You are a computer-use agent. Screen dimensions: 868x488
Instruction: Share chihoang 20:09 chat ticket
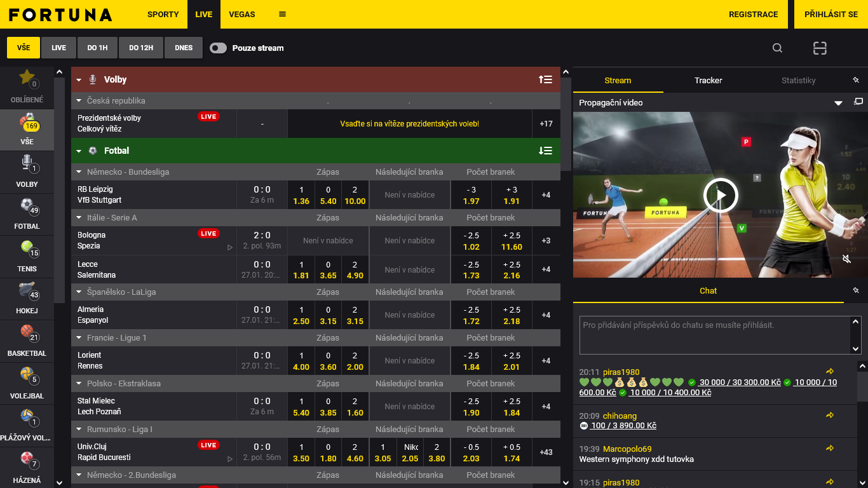click(829, 415)
